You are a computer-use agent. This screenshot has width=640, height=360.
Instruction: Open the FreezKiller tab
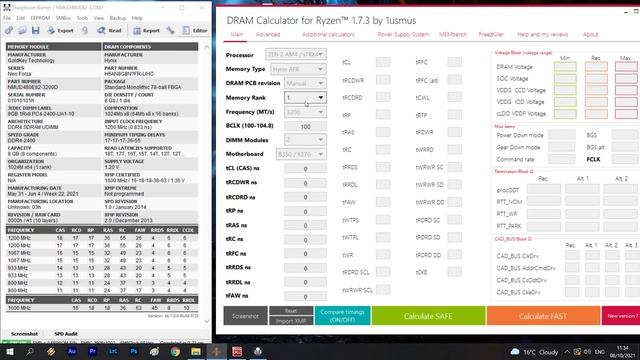click(x=491, y=35)
